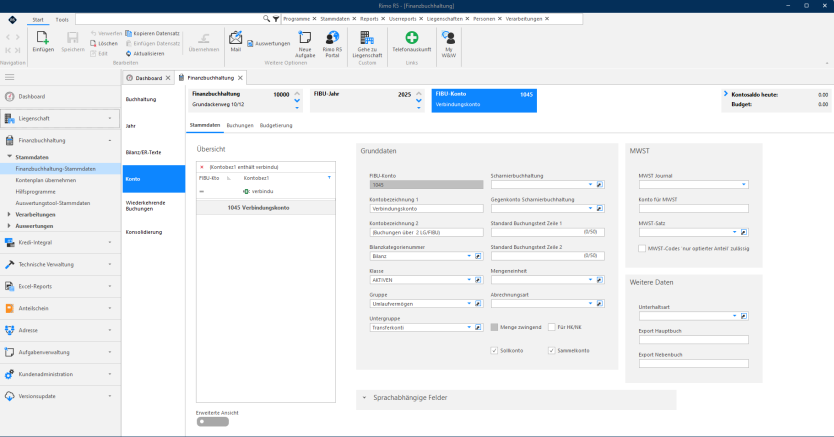Image resolution: width=834 pixels, height=437 pixels.
Task: Click the Aktualisieren refresh icon
Action: [x=128, y=54]
